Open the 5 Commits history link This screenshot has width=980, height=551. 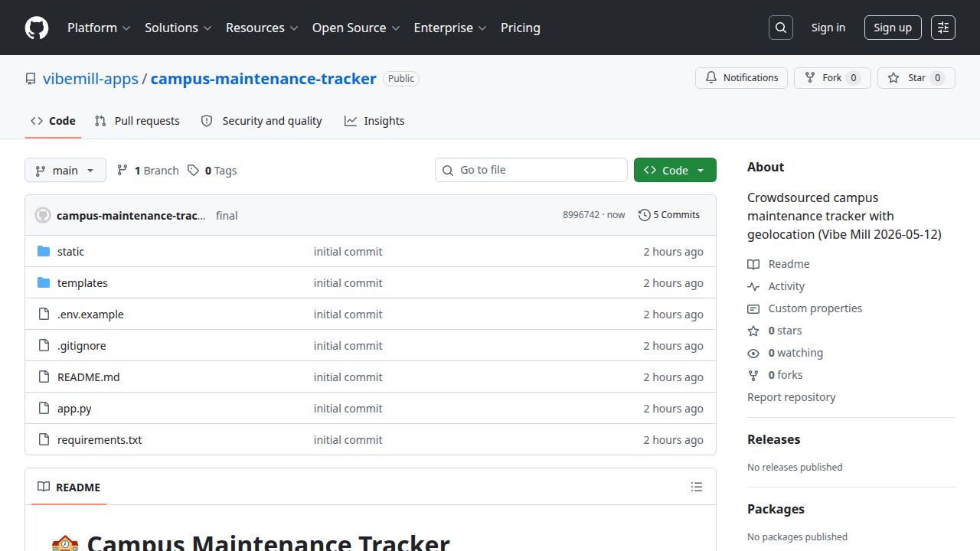(x=669, y=215)
